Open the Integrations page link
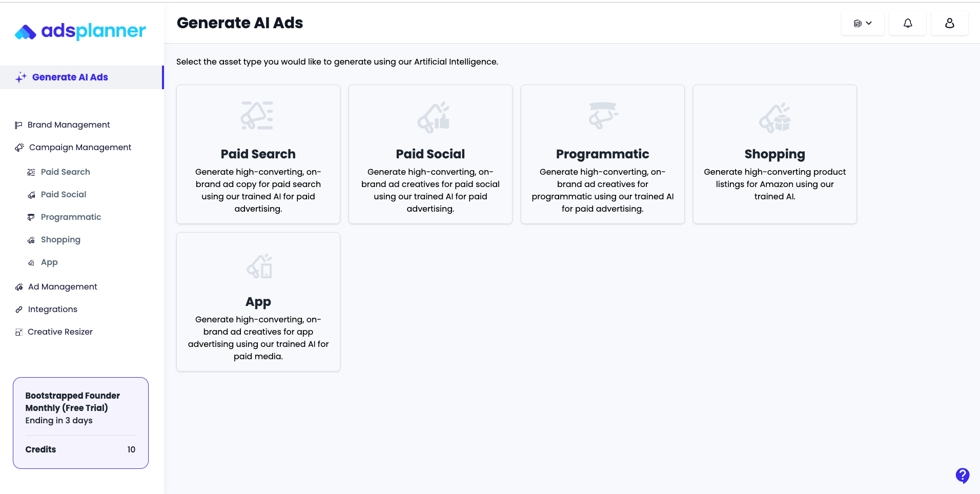Viewport: 980px width, 494px height. (52, 309)
